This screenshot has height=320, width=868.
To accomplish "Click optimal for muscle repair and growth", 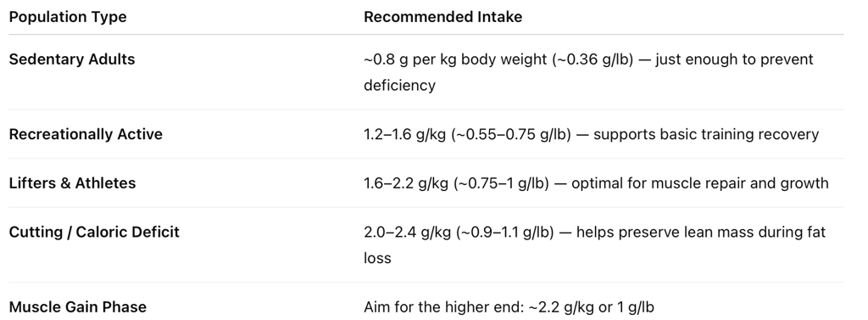I will tap(699, 183).
